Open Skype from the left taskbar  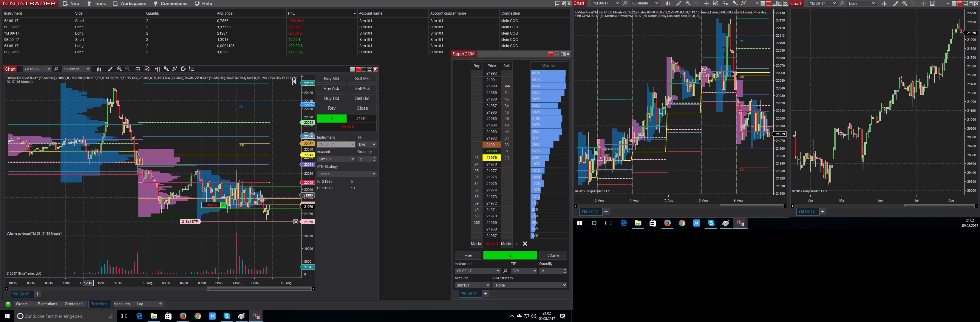tap(227, 316)
